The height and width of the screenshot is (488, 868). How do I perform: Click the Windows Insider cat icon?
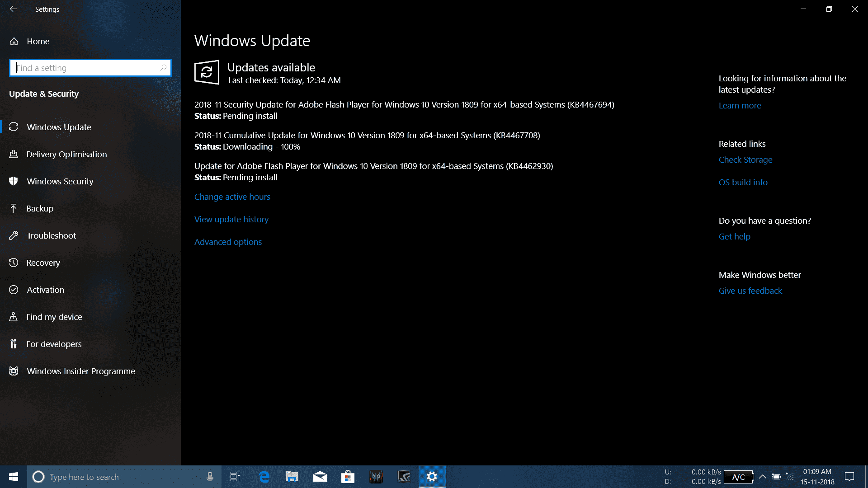pyautogui.click(x=14, y=371)
